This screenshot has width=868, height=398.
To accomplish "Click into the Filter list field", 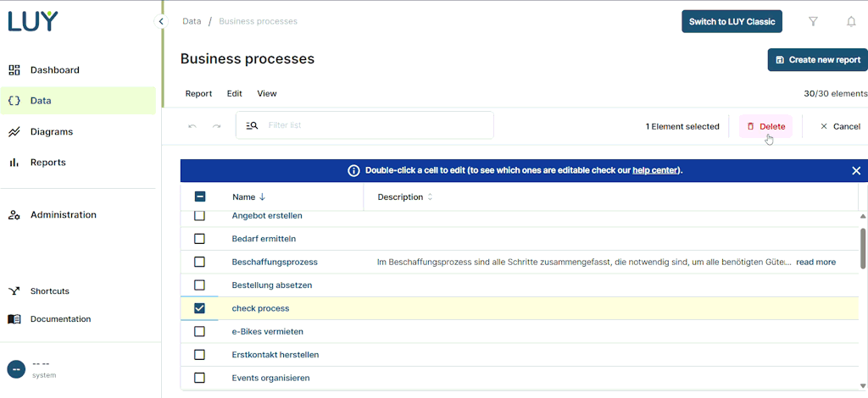I will pyautogui.click(x=373, y=125).
